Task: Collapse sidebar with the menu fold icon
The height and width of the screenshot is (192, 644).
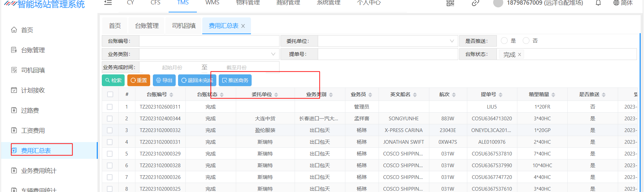Action: pyautogui.click(x=108, y=3)
